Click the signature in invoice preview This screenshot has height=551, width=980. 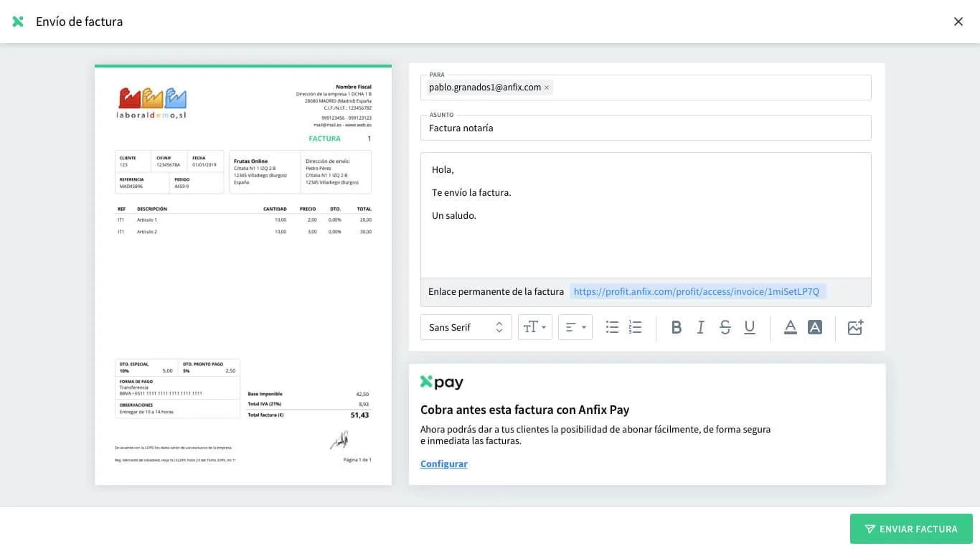point(339,440)
